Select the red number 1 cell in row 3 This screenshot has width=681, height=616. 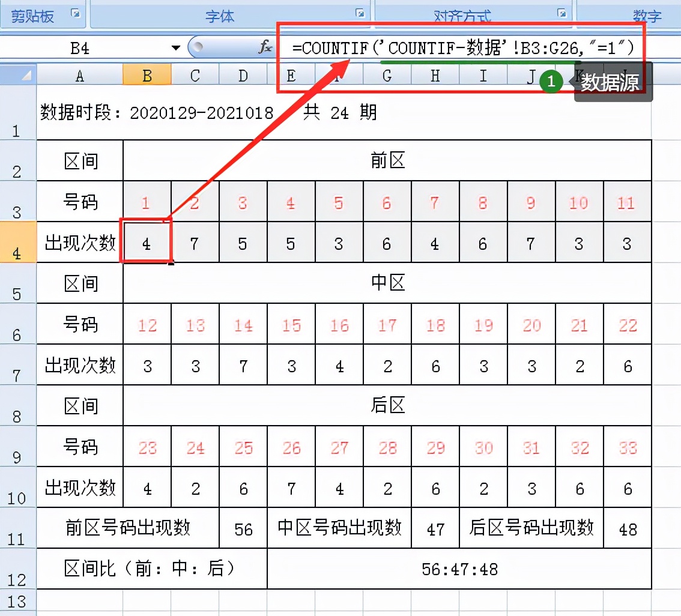[x=147, y=201]
